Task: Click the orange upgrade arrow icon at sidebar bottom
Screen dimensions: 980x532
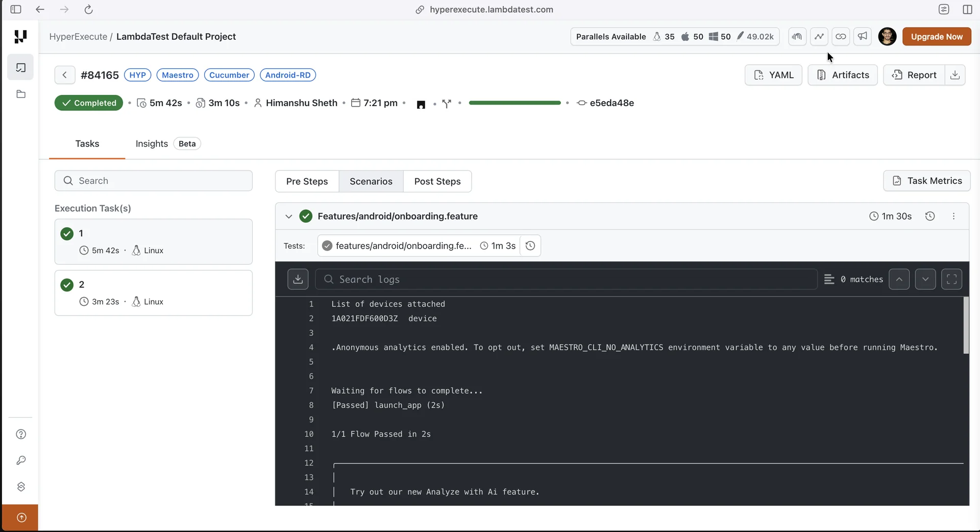Action: (21, 518)
